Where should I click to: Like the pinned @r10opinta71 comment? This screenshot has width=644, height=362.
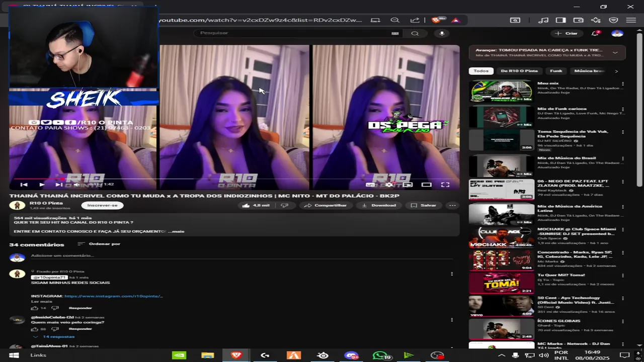tap(35, 308)
